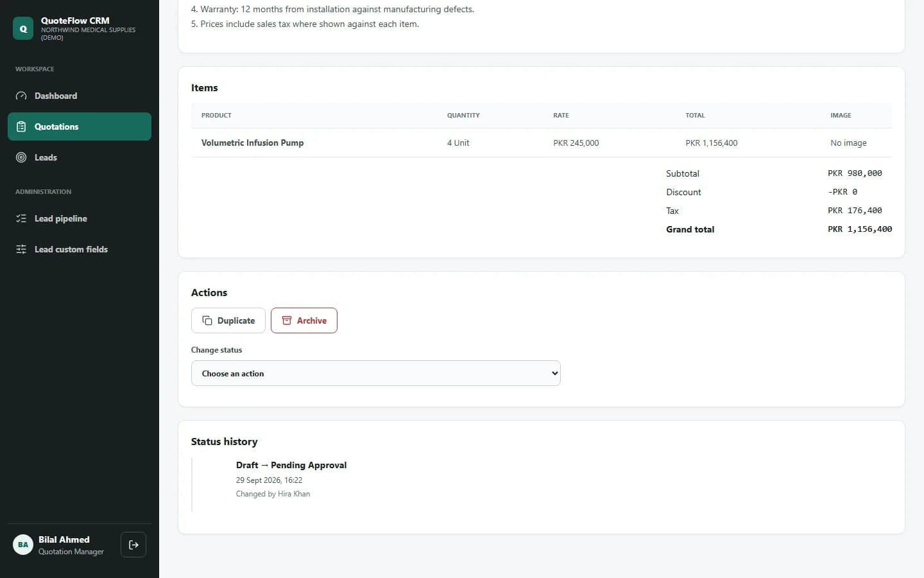Click the PRODUCT column header
The width and height of the screenshot is (924, 578).
pos(216,116)
